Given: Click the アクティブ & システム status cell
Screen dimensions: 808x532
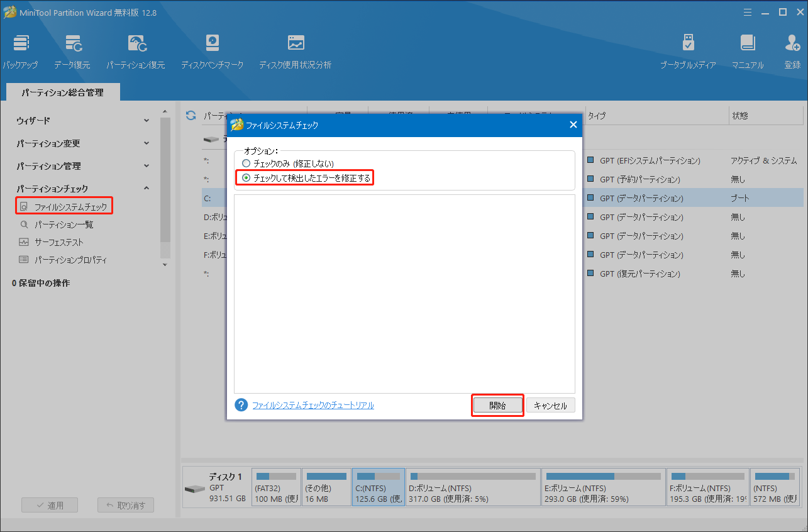Looking at the screenshot, I should click(x=764, y=161).
